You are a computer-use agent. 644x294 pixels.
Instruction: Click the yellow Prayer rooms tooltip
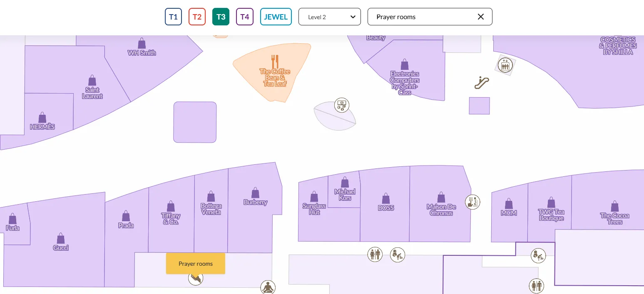pyautogui.click(x=196, y=264)
